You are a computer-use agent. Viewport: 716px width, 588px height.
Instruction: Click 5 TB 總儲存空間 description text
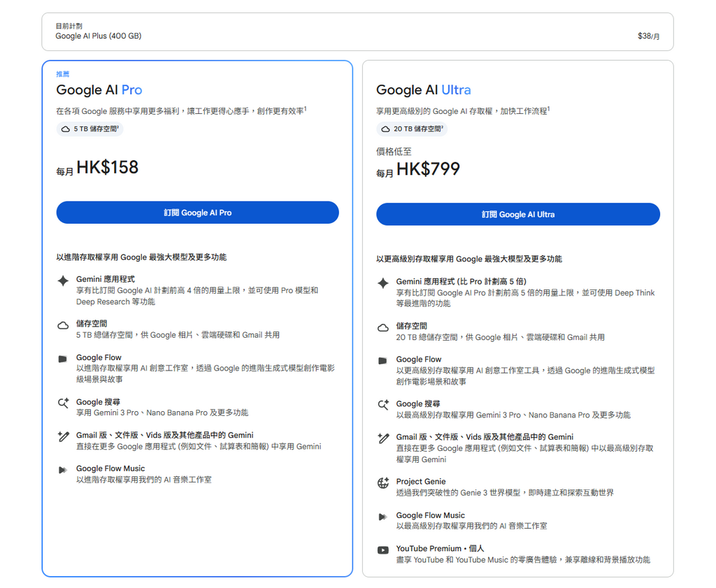(x=178, y=335)
